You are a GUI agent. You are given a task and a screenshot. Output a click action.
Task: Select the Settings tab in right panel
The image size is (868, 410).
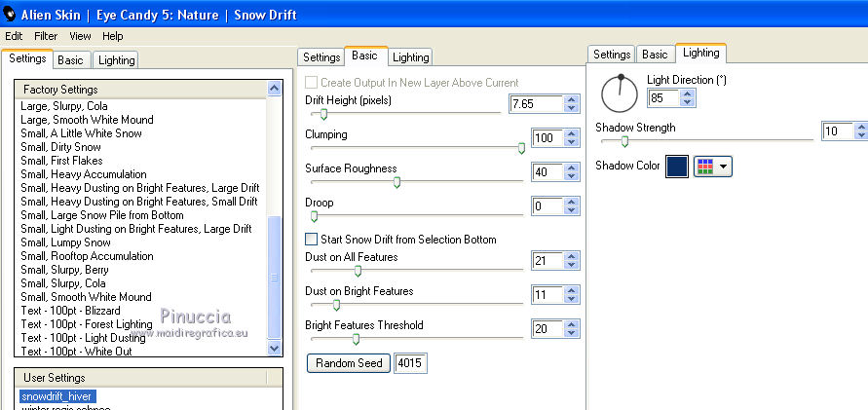click(x=612, y=55)
